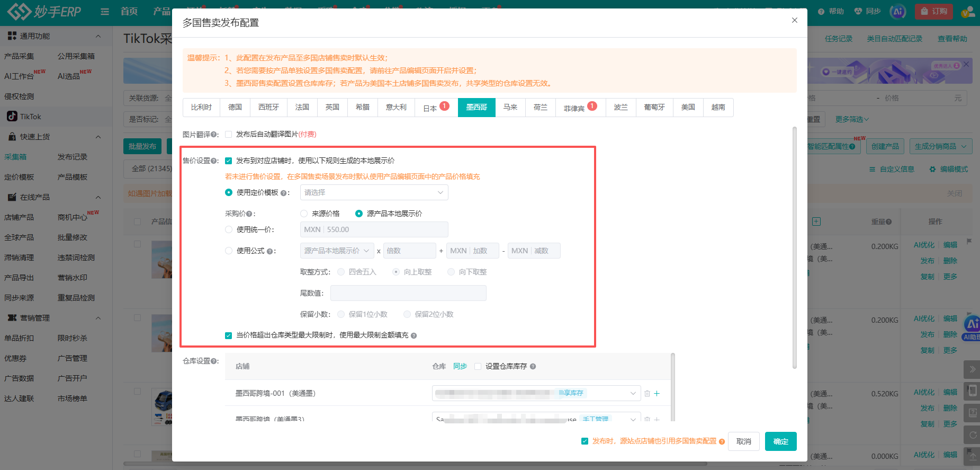This screenshot has width=980, height=470.
Task: Collapse the 快速上货 sidebar section
Action: [98, 137]
